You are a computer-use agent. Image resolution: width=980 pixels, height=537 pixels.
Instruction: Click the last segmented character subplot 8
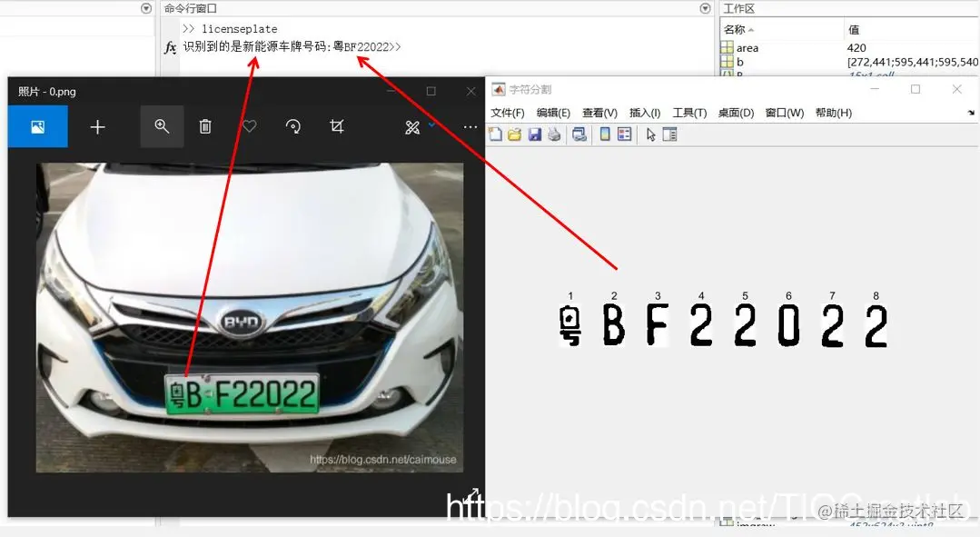(876, 325)
